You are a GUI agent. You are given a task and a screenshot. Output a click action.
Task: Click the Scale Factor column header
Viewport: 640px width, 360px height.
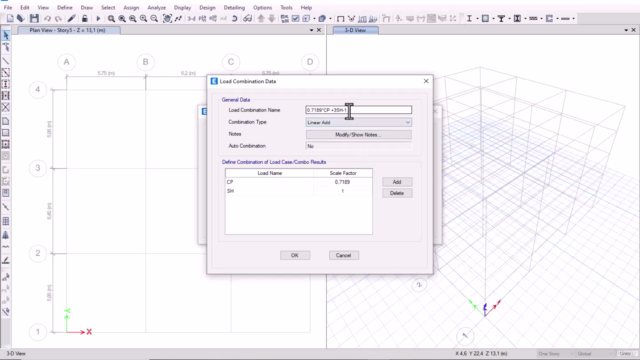click(x=343, y=173)
